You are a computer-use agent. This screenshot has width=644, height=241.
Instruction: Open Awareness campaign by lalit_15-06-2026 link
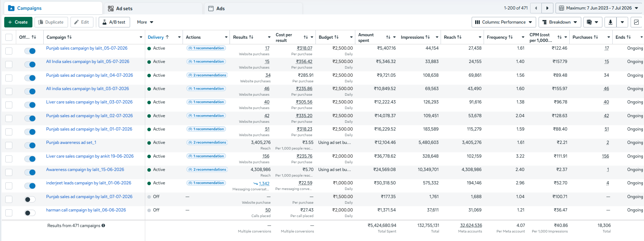[x=85, y=170]
